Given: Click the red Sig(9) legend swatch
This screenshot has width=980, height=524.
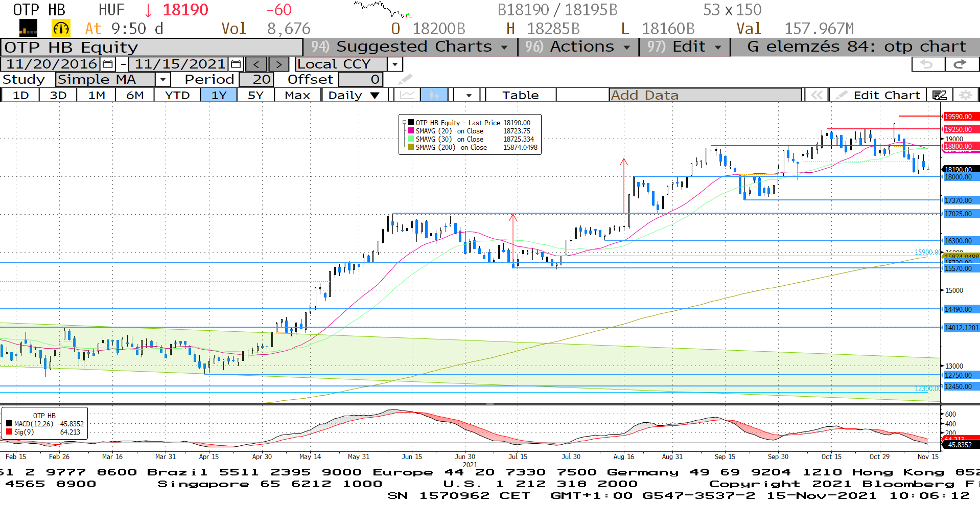Looking at the screenshot, I should click(9, 432).
